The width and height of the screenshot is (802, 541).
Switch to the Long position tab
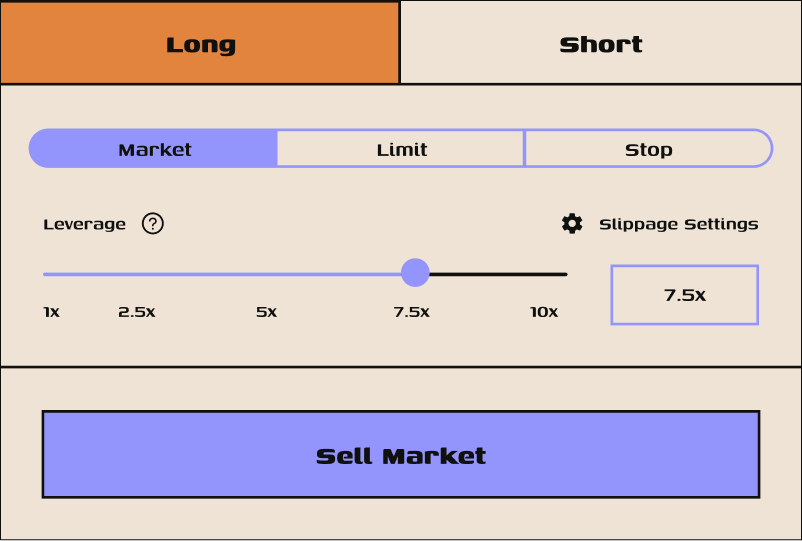point(200,44)
